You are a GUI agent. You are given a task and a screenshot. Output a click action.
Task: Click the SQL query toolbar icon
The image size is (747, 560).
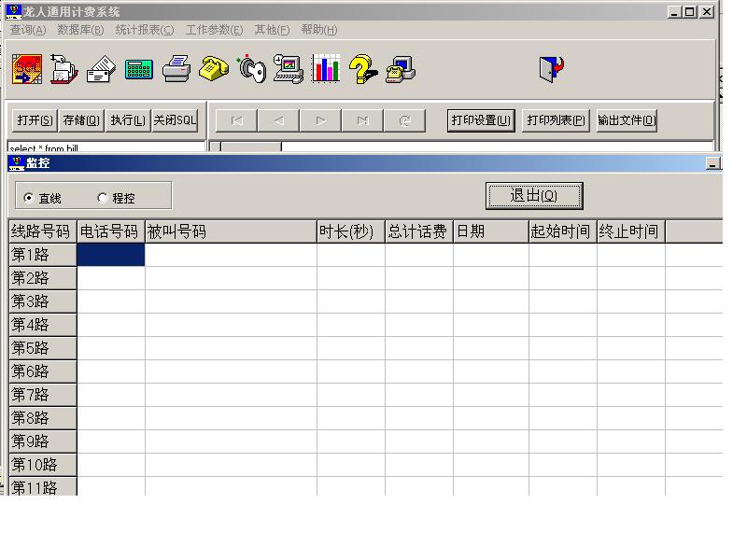(x=26, y=69)
